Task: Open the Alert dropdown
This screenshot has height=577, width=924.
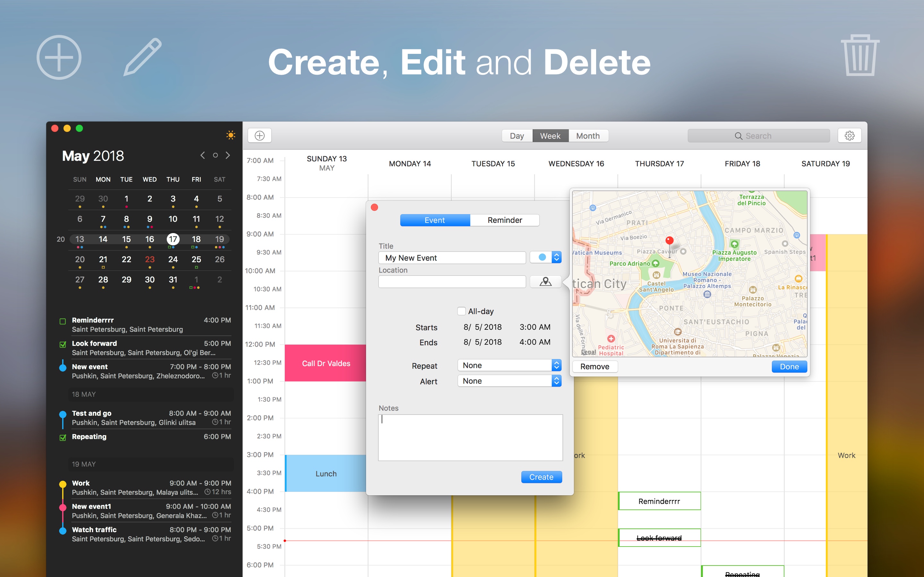Action: click(x=509, y=381)
